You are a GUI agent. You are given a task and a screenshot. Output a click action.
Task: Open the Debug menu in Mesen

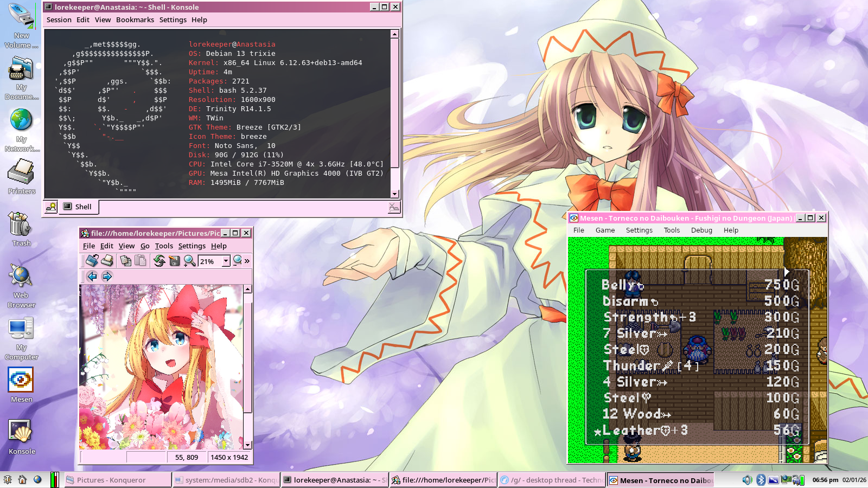click(701, 230)
